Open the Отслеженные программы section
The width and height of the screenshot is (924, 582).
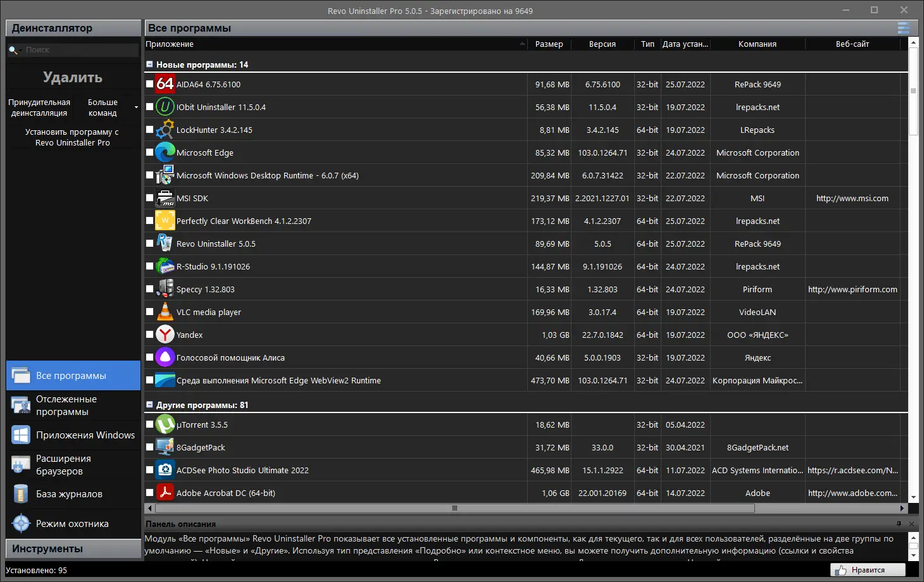tap(73, 406)
